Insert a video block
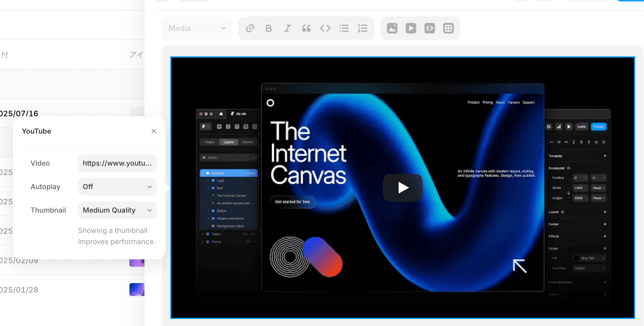Viewport: 644px width, 326px height. [411, 28]
